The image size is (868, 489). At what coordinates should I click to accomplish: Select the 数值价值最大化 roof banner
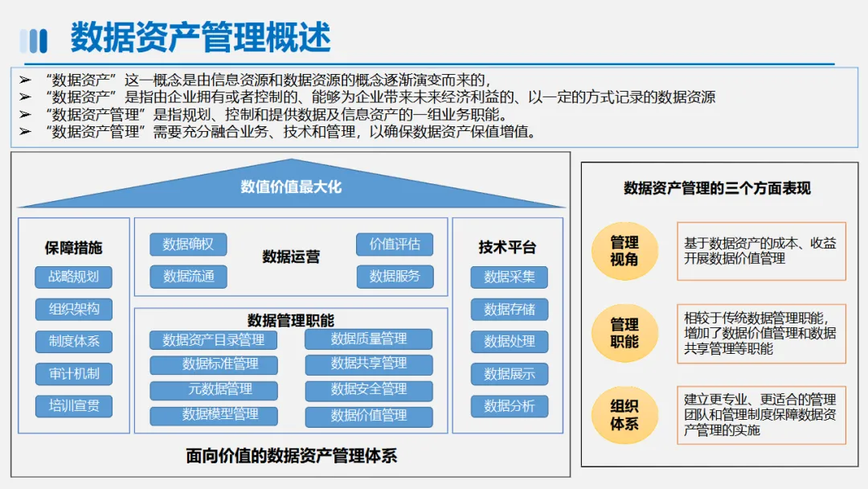(x=291, y=186)
